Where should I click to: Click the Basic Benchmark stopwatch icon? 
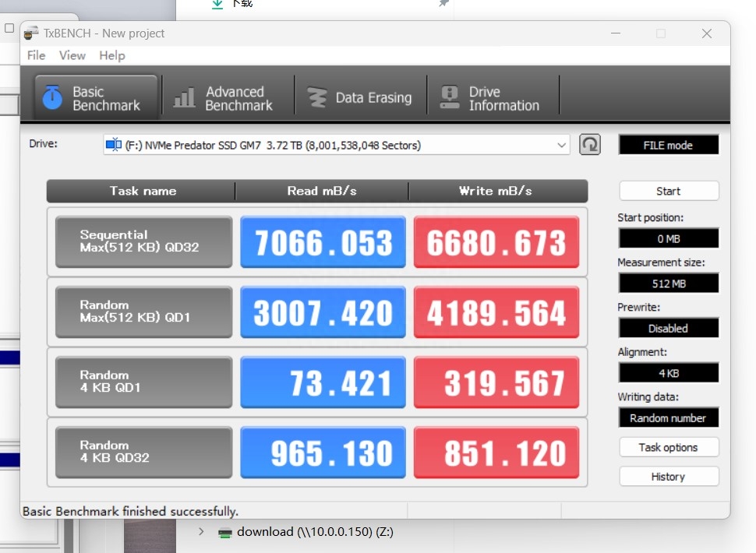(52, 97)
